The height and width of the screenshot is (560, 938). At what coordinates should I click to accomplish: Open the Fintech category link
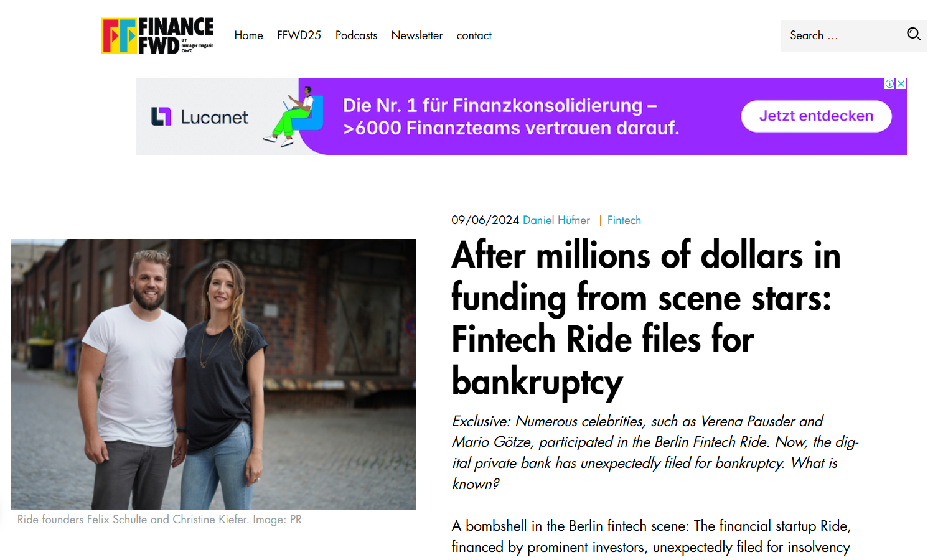624,220
